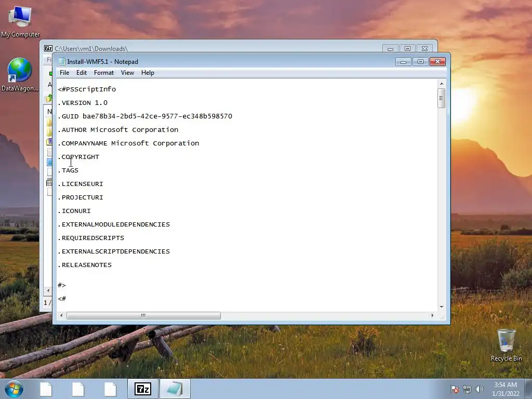Click Notepad horizontal scrollbar left arrow
This screenshot has width=532, height=399.
coord(61,315)
